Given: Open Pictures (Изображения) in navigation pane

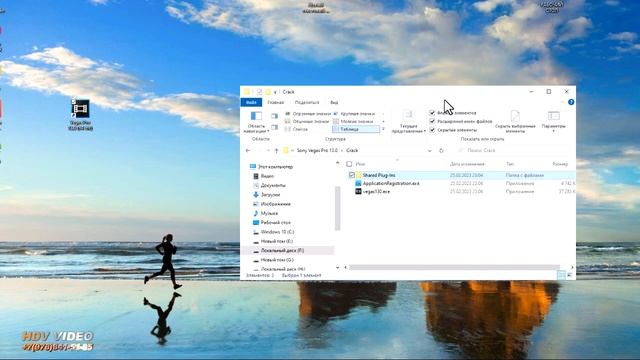Looking at the screenshot, I should (x=276, y=204).
